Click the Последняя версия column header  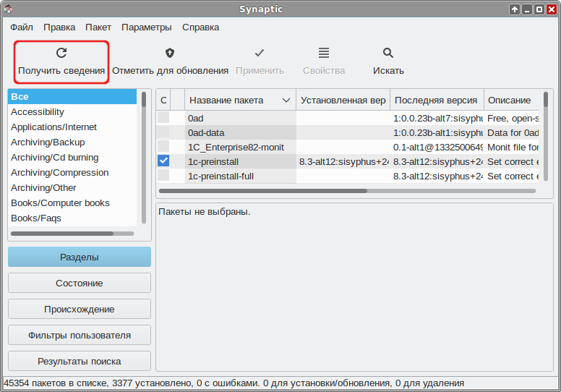point(437,101)
